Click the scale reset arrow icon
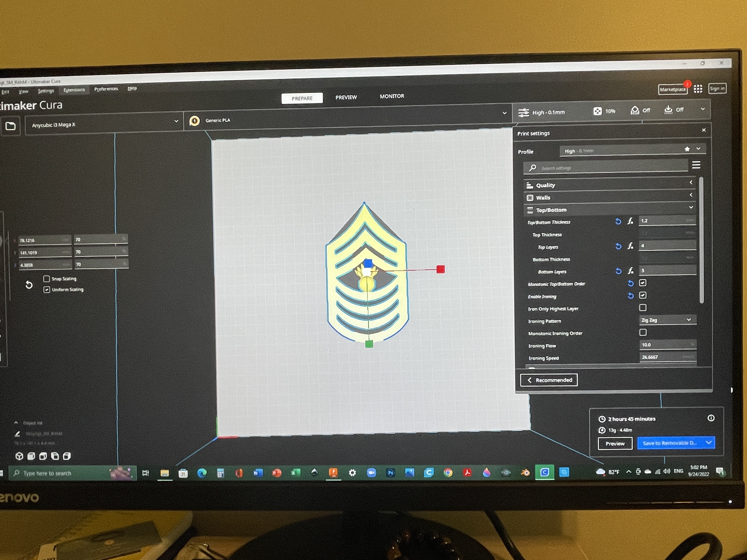The image size is (747, 560). (29, 285)
